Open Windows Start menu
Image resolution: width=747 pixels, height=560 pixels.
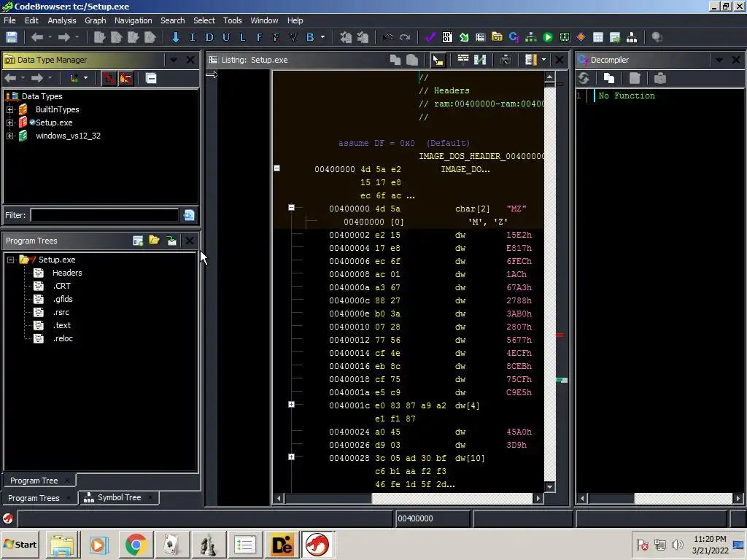click(20, 545)
